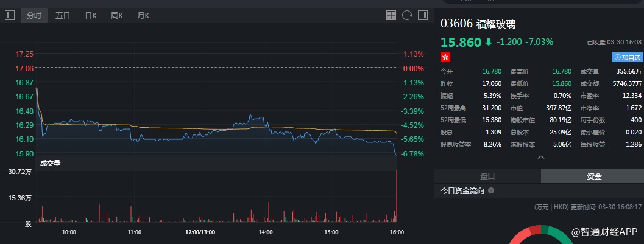Toggle the right sidebar panel icon
Viewport: 644px width, 244px height.
(x=422, y=16)
